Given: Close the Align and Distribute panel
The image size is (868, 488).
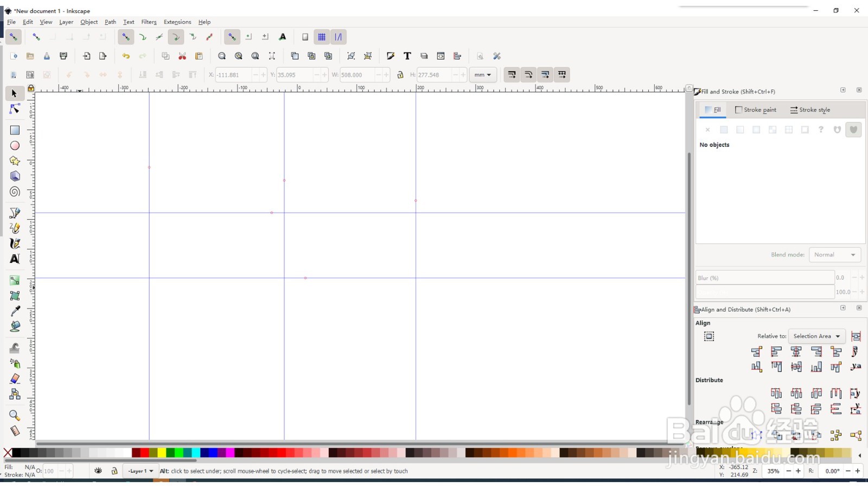Looking at the screenshot, I should (x=859, y=308).
